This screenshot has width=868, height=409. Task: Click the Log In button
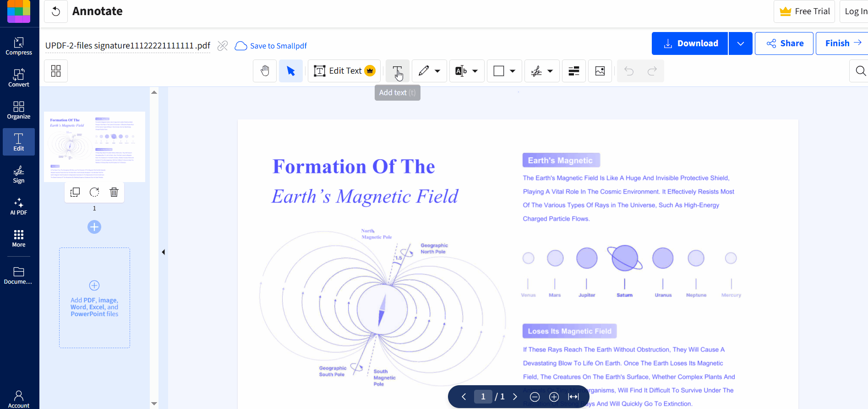[x=855, y=11]
